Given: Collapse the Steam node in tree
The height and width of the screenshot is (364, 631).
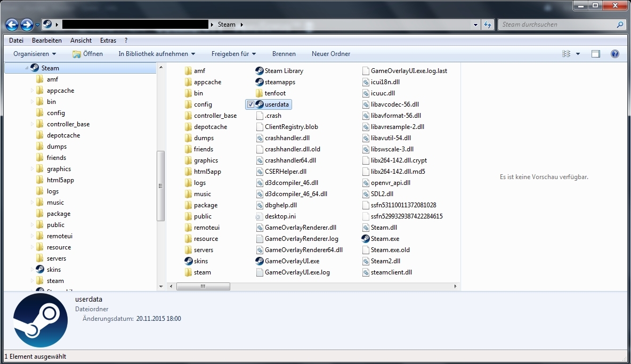Looking at the screenshot, I should (27, 68).
